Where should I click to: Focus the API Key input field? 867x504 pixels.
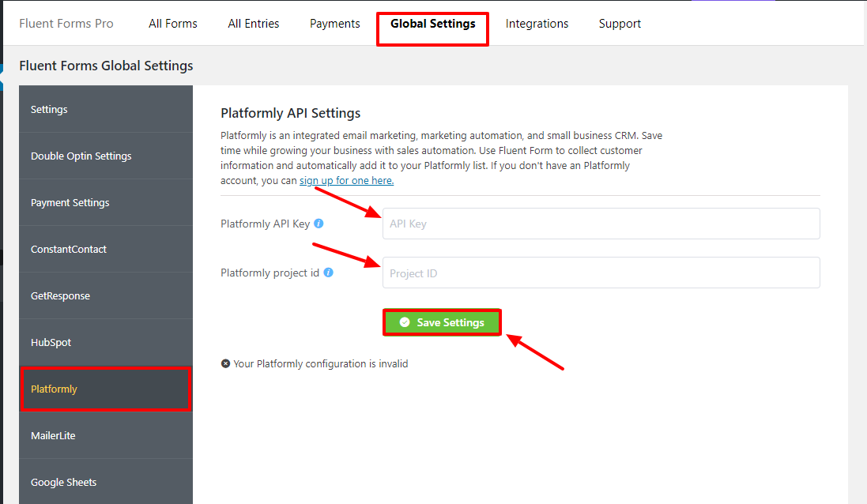(601, 224)
